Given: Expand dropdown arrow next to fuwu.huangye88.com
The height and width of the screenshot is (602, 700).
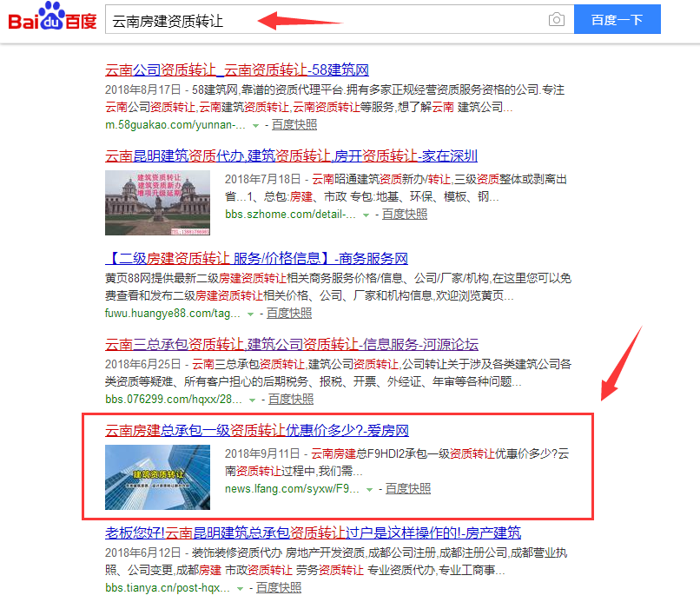Looking at the screenshot, I should (250, 314).
